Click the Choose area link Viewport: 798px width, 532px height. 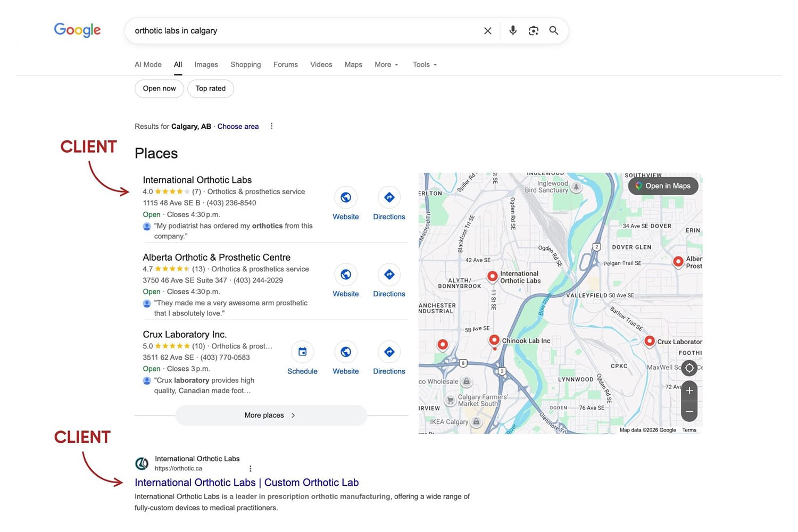(x=238, y=126)
